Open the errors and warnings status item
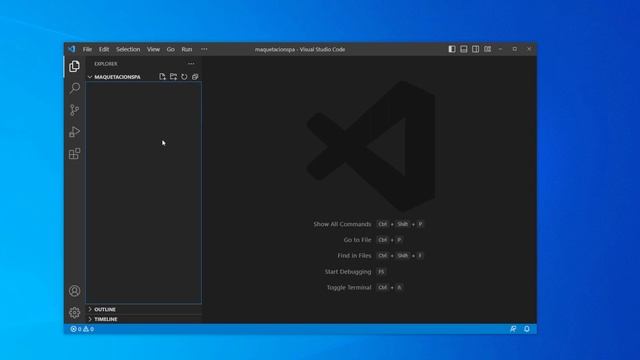 pos(82,329)
